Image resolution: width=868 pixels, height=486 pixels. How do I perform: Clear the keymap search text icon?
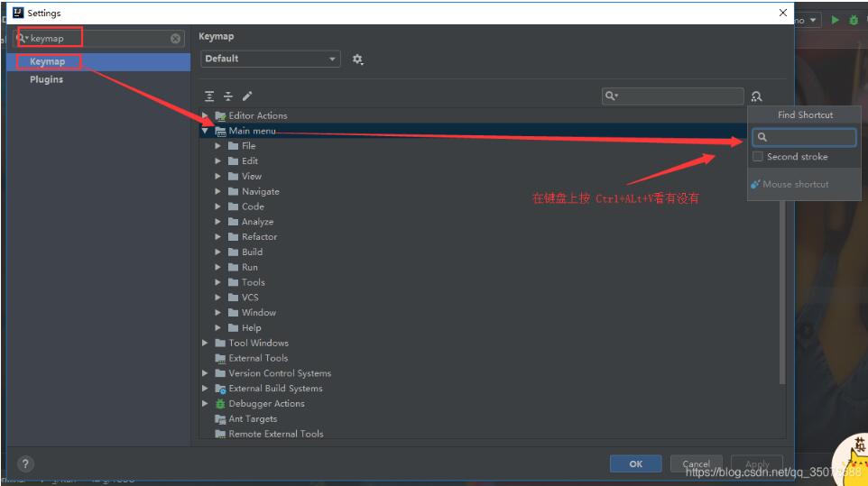[176, 39]
